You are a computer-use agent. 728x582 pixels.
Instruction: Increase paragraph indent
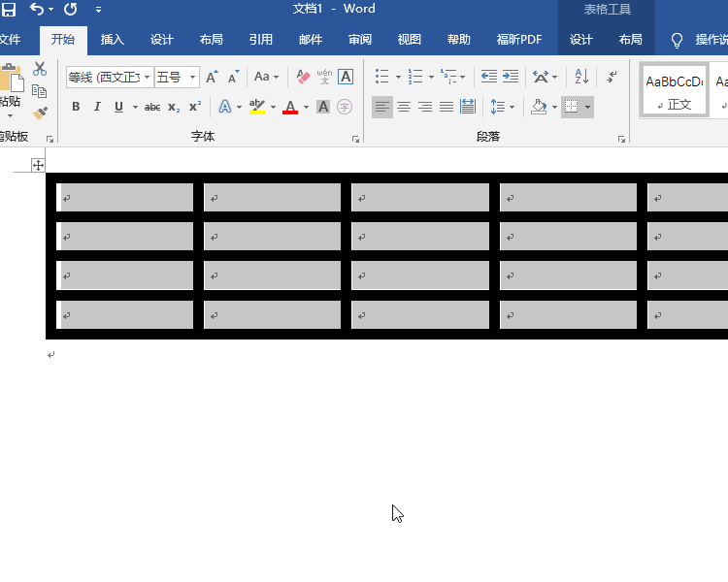[511, 77]
